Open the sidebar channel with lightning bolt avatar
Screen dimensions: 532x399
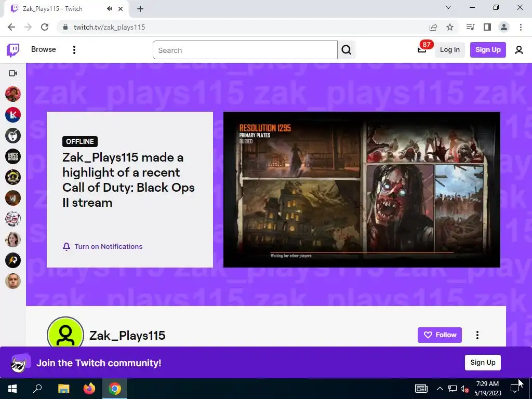point(13,261)
